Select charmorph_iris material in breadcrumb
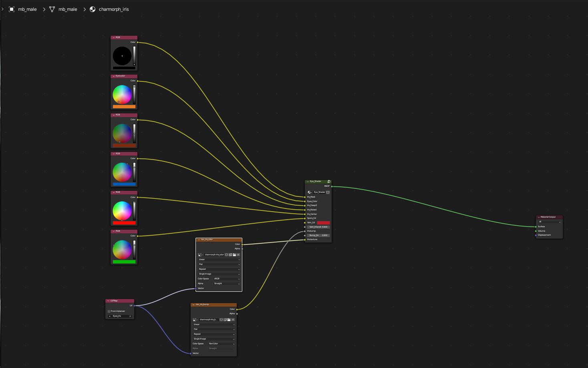This screenshot has height=368, width=588. [x=114, y=9]
